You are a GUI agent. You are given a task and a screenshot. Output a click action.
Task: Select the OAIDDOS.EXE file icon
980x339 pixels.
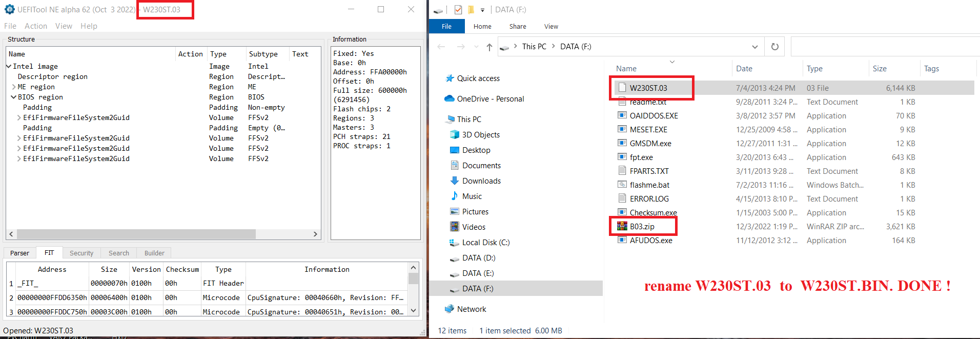pyautogui.click(x=622, y=115)
